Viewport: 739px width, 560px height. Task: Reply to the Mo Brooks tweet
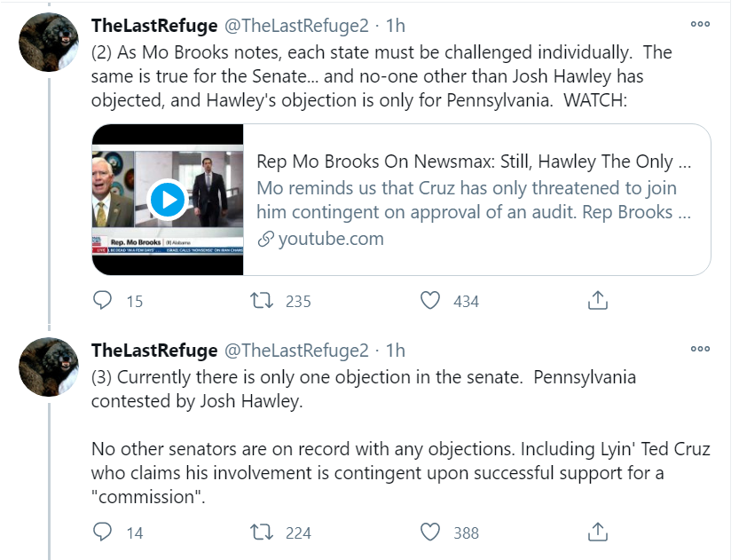pyautogui.click(x=105, y=301)
